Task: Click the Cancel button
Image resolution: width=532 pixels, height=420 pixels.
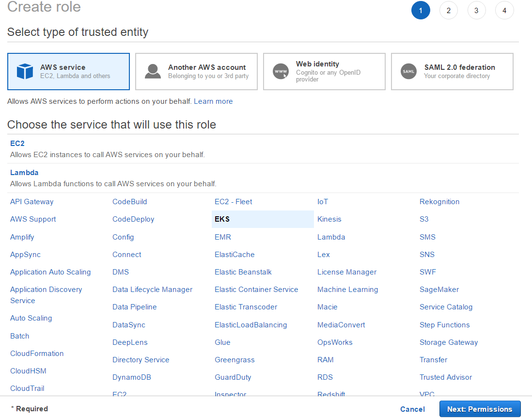Action: coord(412,409)
